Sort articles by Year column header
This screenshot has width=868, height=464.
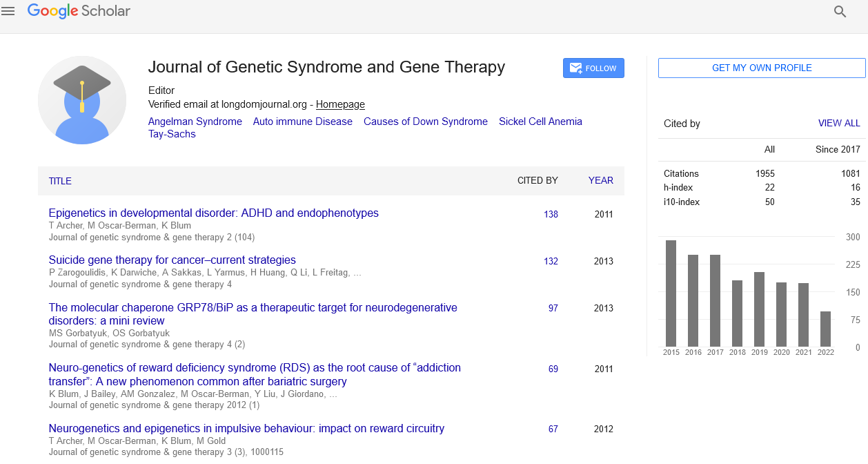(600, 180)
